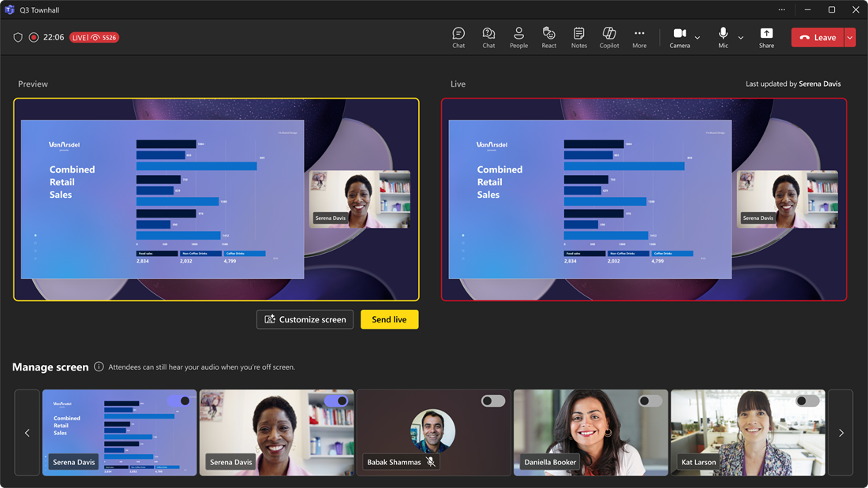Expand Mic options dropdown arrow
This screenshot has width=868, height=488.
point(741,38)
